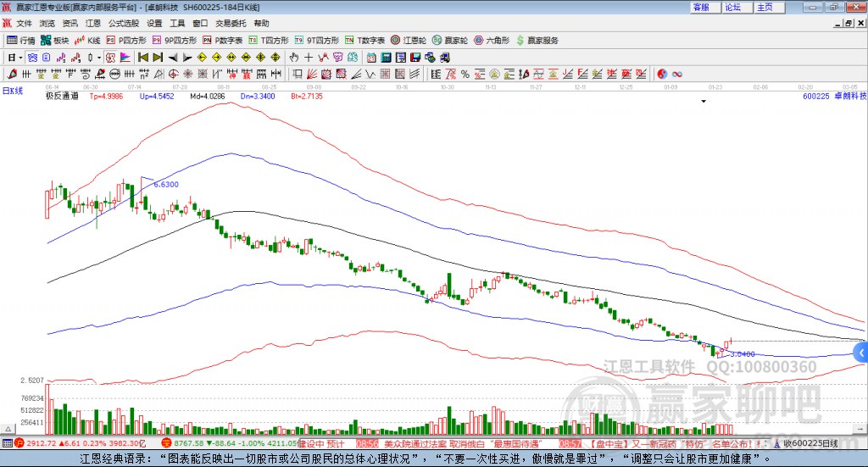Click the 极反通道 indicator name
Screen dimensions: 868x467
(x=62, y=97)
